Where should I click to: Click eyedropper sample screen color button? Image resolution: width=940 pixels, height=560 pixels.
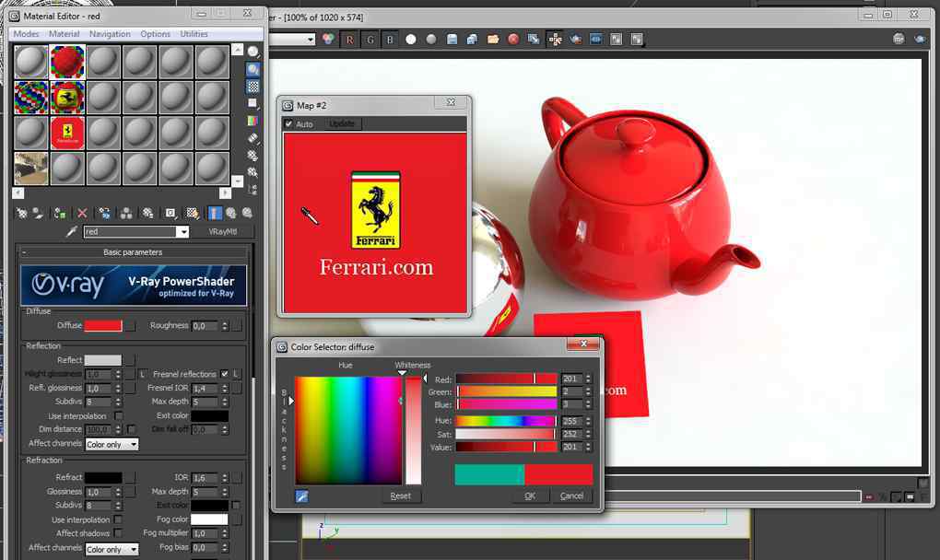click(301, 496)
